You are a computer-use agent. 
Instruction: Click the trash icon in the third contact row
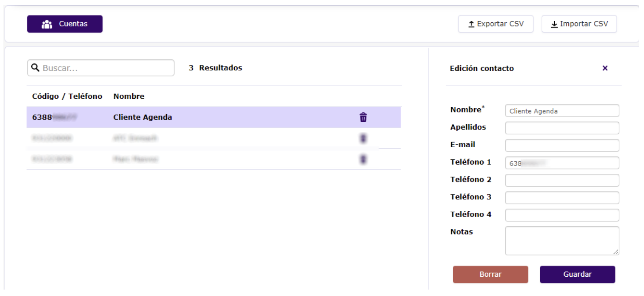(x=363, y=159)
